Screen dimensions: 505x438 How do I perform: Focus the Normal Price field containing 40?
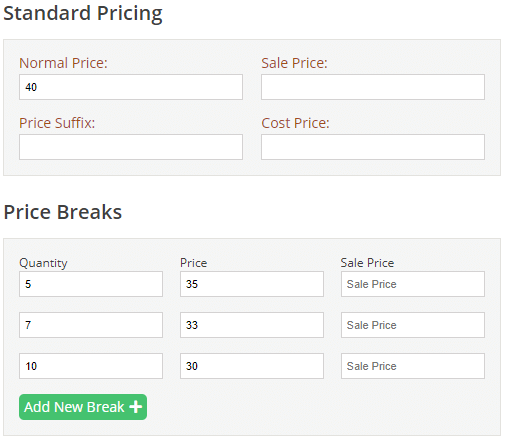click(131, 87)
